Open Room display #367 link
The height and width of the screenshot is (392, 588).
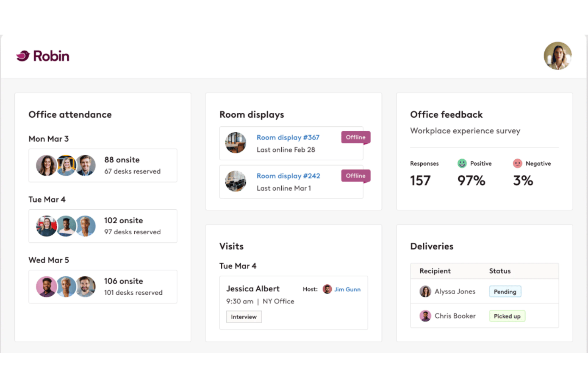tap(288, 137)
